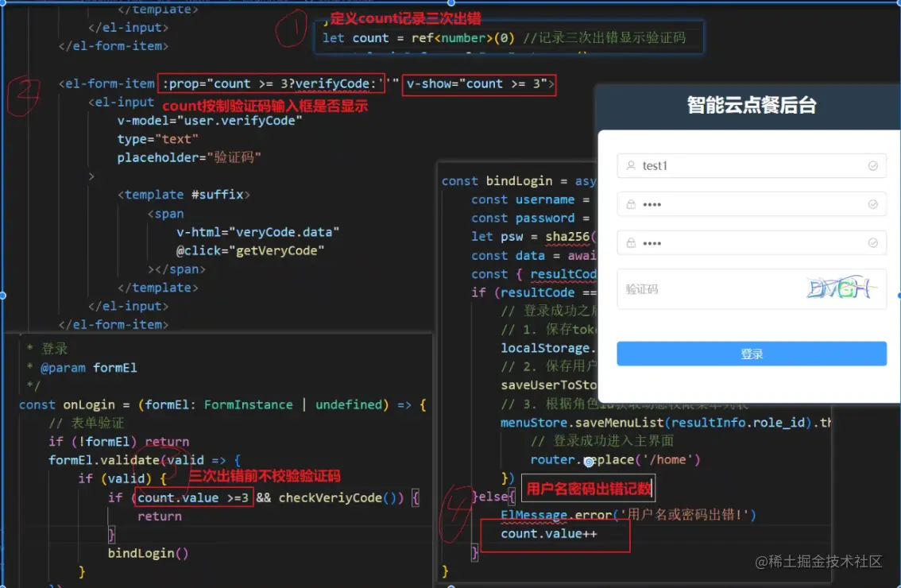The height and width of the screenshot is (588, 901).
Task: Refresh the captcha image in the 验证码 field
Action: click(x=841, y=288)
